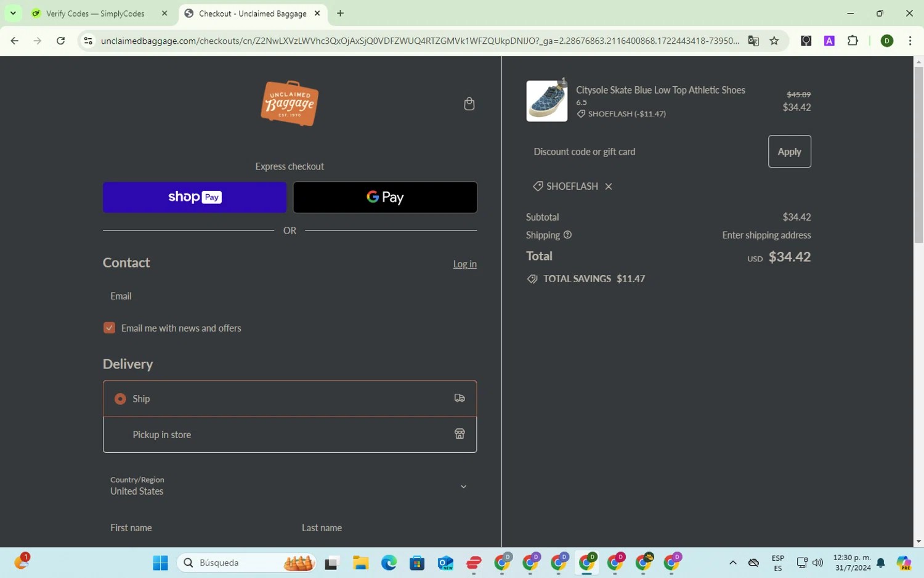Open the Windows Start menu
Screen dimensions: 924x578
tap(160, 563)
